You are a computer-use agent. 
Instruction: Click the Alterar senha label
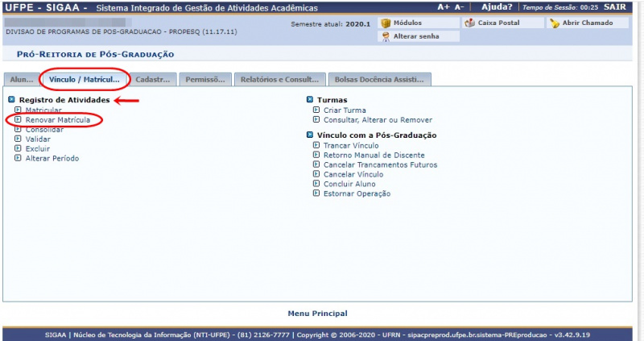point(416,36)
